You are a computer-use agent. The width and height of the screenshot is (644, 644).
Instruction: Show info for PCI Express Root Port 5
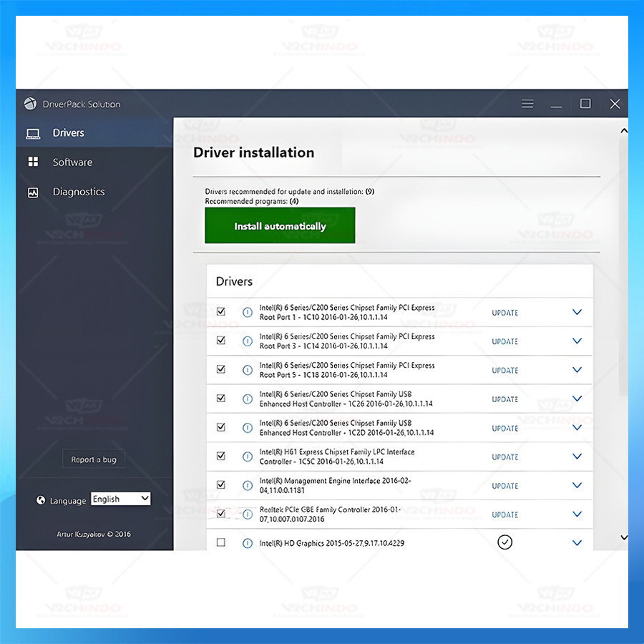[248, 370]
